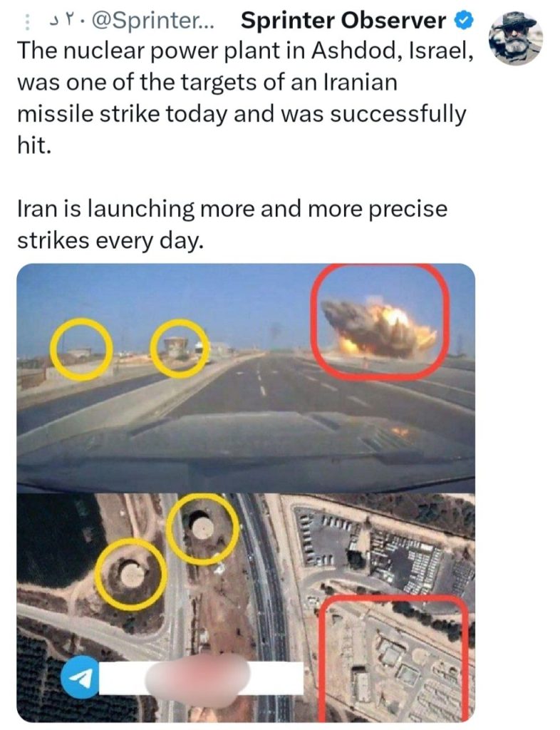Image resolution: width=560 pixels, height=730 pixels.
Task: Click the 'Iran is launching more' paragraph
Action: (x=232, y=225)
